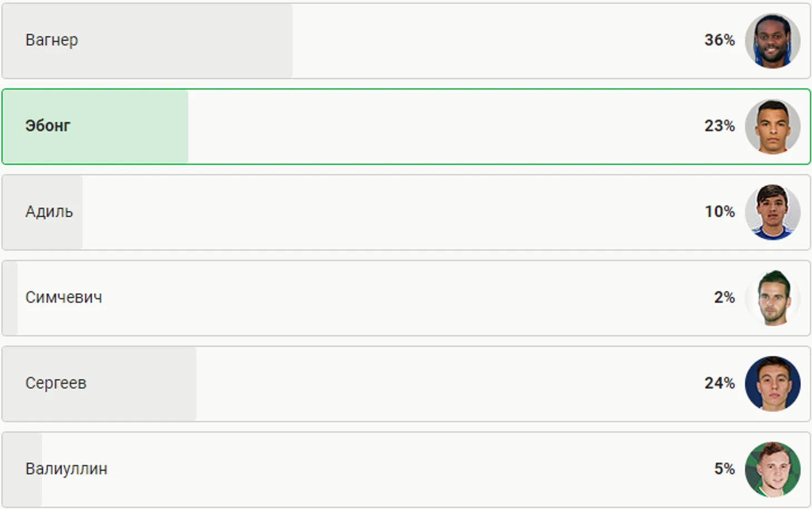Select the highlighted Эбонг option

click(406, 127)
